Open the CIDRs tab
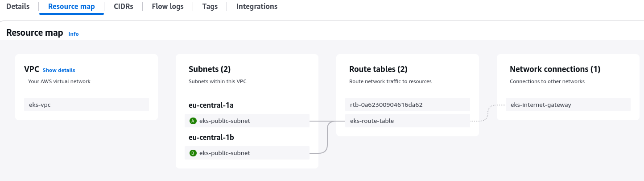644x181 pixels. 123,7
